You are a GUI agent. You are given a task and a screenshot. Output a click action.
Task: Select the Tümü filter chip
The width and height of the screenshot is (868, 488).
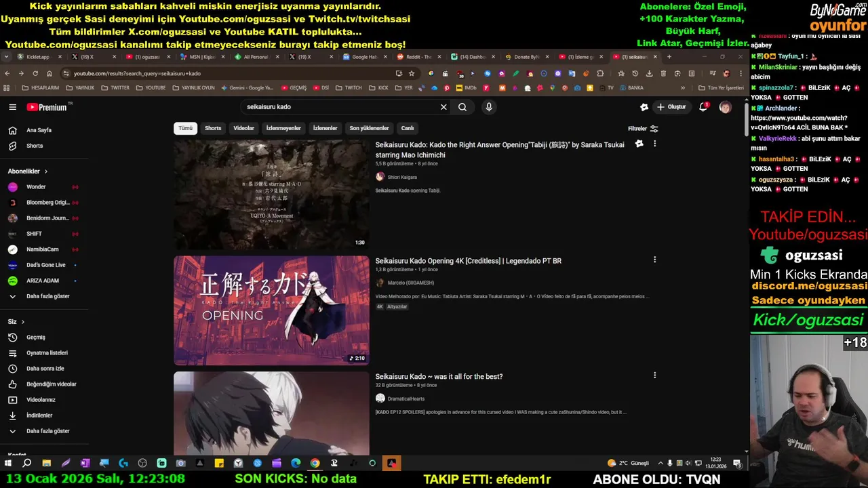point(186,128)
